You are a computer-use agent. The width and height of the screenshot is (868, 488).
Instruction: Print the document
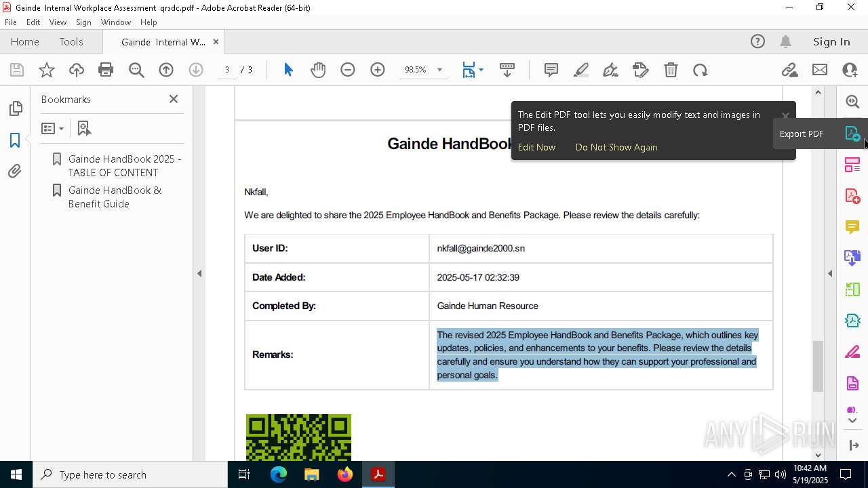point(106,70)
